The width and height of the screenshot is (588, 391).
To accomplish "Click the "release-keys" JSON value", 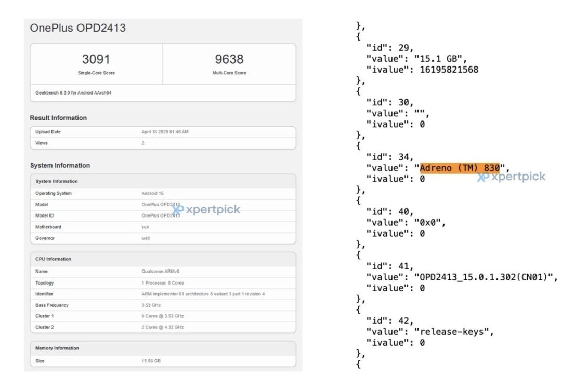I will coord(454,331).
